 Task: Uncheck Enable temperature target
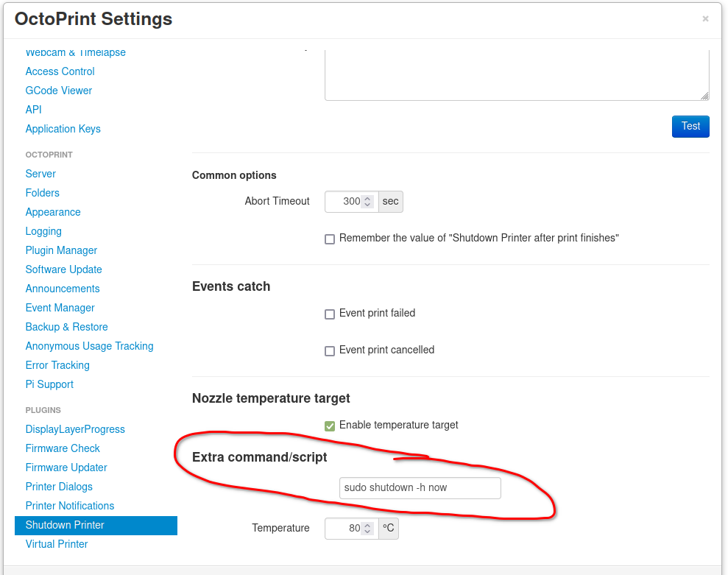point(330,426)
